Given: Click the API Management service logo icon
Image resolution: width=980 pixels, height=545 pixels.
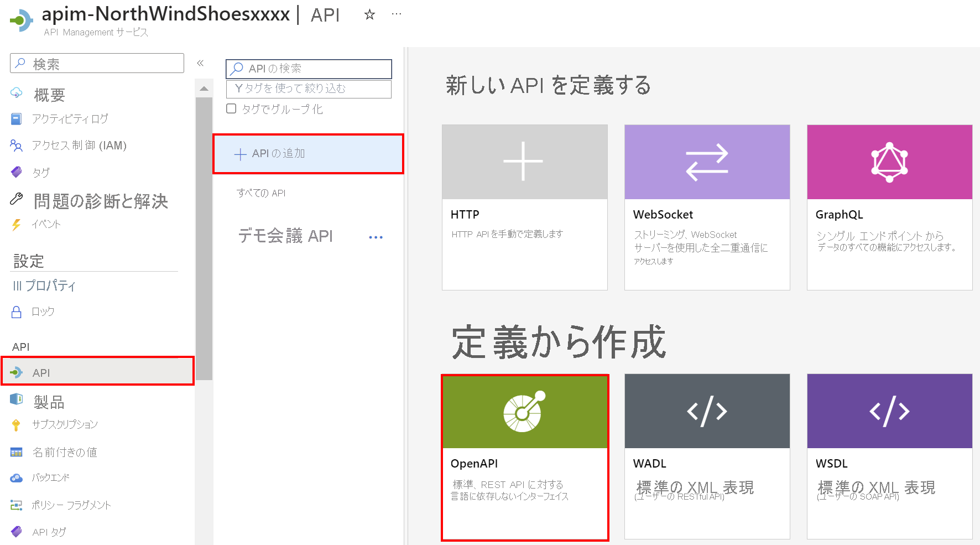Looking at the screenshot, I should point(22,20).
